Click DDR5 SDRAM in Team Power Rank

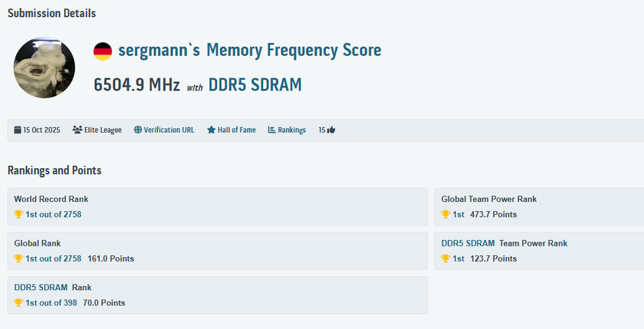(x=468, y=244)
